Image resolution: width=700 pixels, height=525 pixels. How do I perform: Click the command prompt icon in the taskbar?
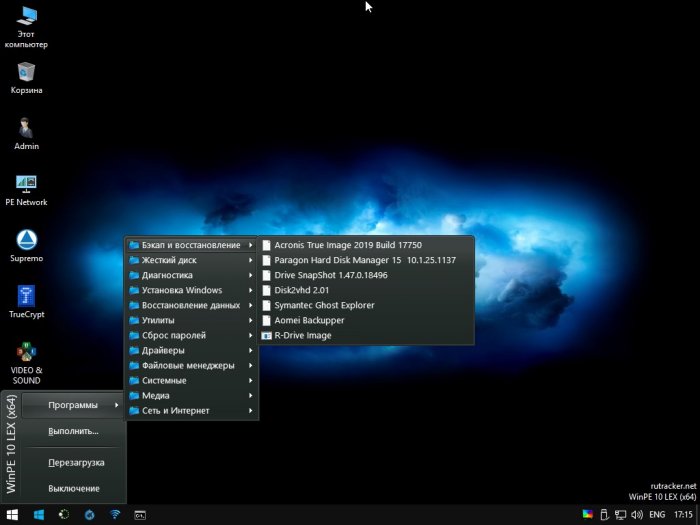point(141,515)
